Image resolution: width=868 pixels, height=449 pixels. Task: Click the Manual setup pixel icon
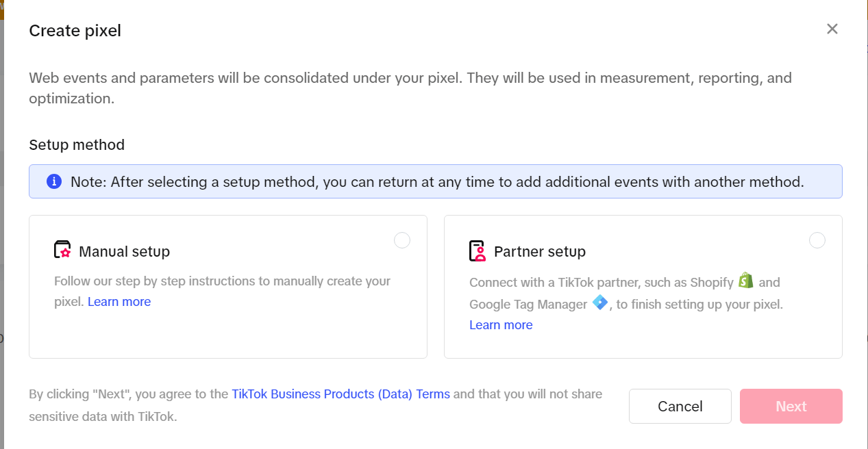(x=62, y=251)
